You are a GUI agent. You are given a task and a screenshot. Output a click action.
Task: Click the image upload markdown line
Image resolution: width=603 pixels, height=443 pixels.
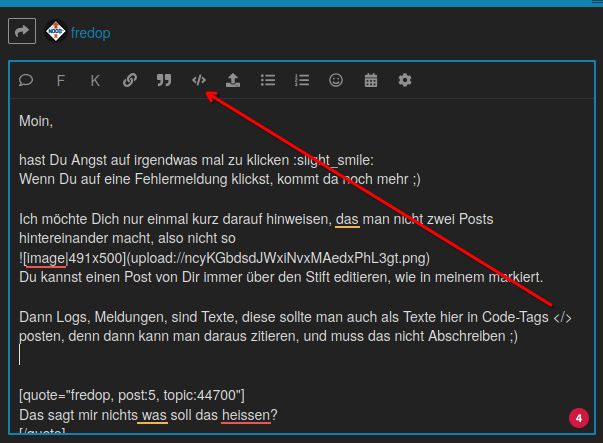[225, 258]
